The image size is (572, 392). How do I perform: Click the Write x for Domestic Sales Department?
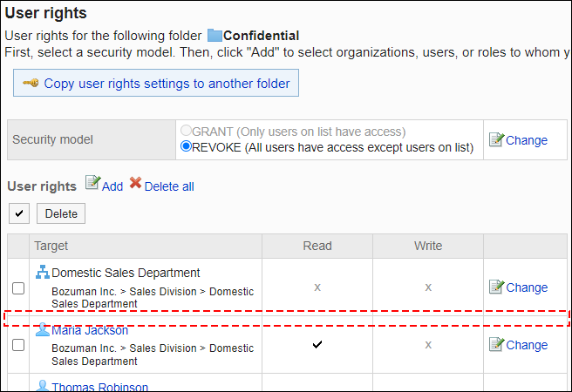[428, 287]
